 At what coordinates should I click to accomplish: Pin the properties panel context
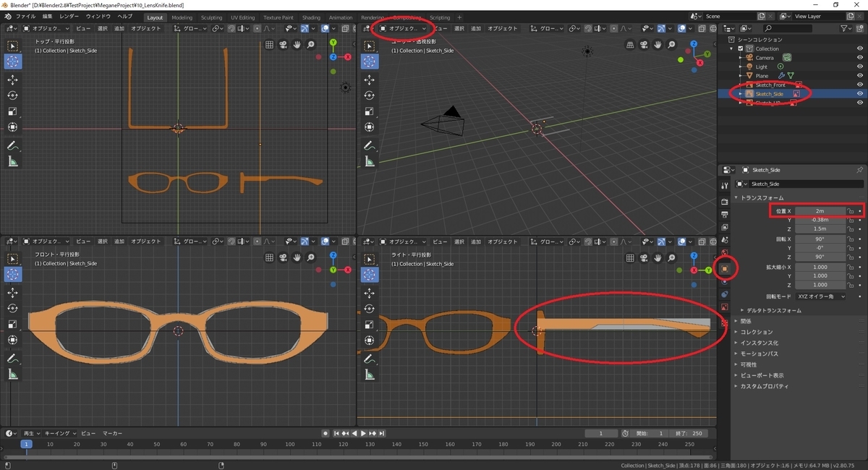click(x=859, y=170)
